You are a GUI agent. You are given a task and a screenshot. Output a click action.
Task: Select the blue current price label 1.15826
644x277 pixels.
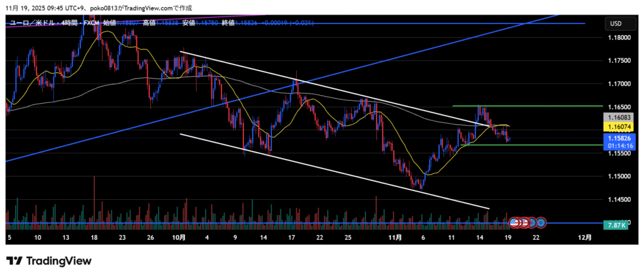click(619, 137)
